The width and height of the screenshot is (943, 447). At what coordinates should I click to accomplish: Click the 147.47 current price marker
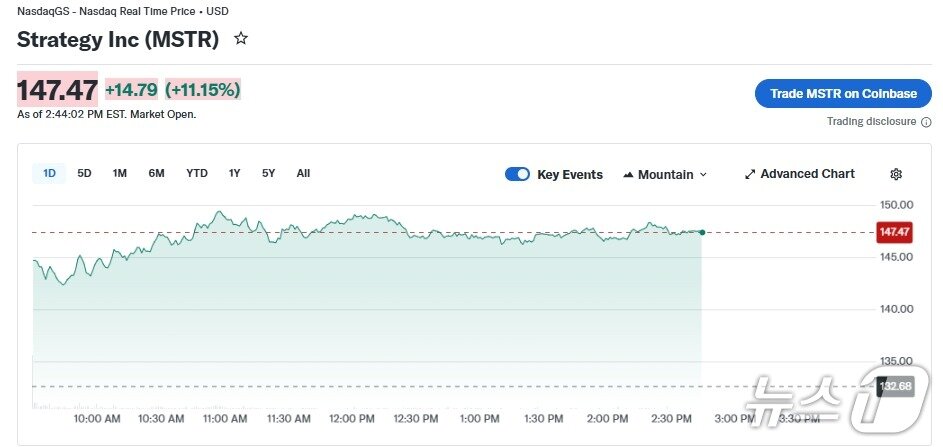[894, 232]
